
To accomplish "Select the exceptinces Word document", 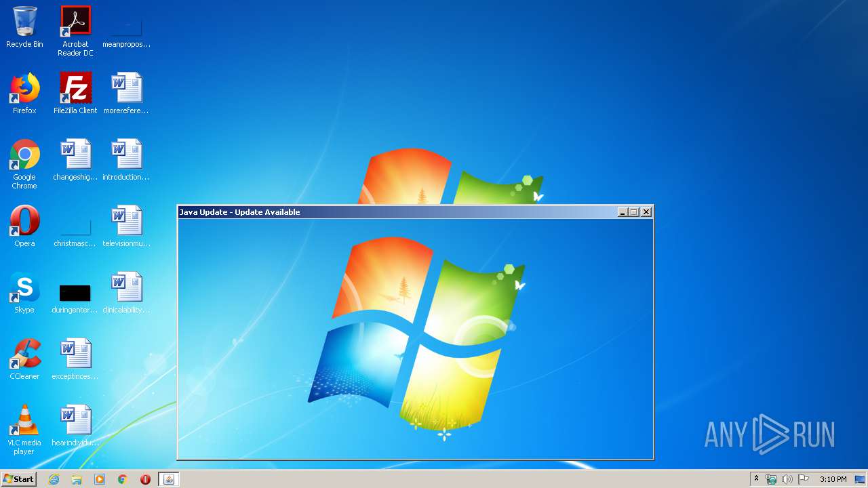I will [x=75, y=359].
